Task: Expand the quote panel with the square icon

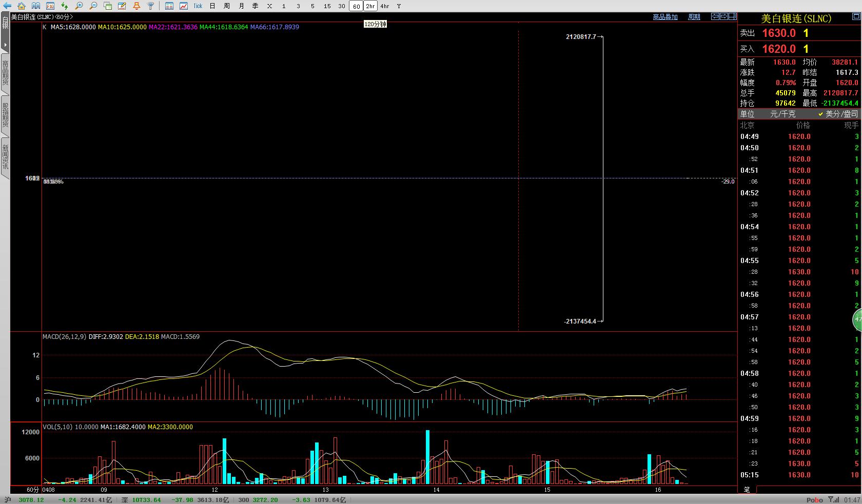Action: [x=732, y=17]
